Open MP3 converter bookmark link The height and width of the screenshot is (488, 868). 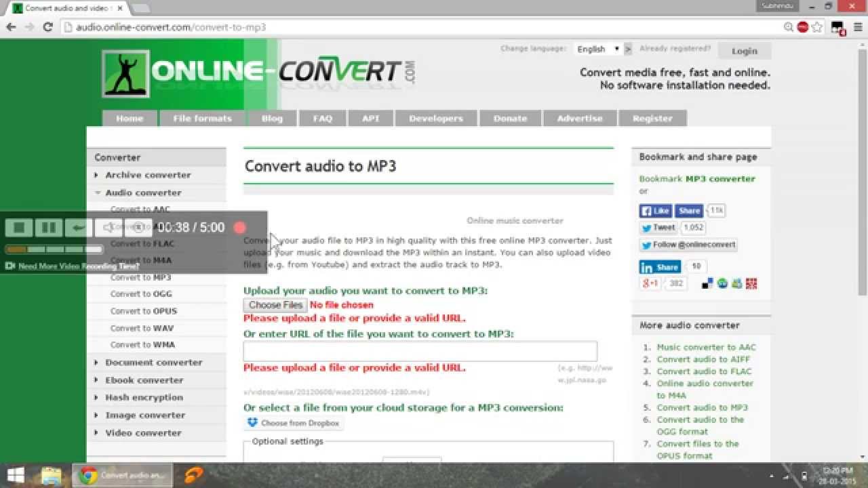(x=720, y=179)
